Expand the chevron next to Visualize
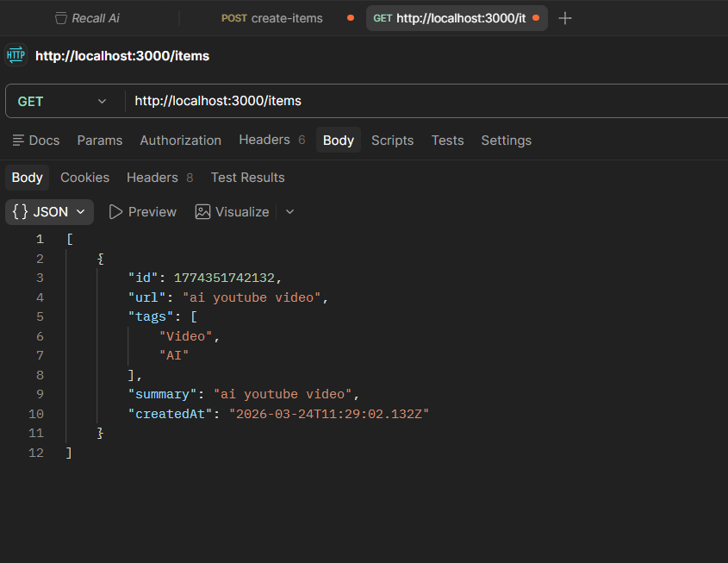Image resolution: width=728 pixels, height=563 pixels. 289,212
